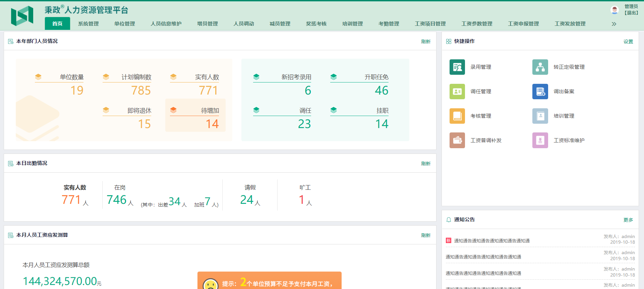The height and width of the screenshot is (289, 644).
Task: Open the 工资标准维护 icon
Action: tap(540, 140)
